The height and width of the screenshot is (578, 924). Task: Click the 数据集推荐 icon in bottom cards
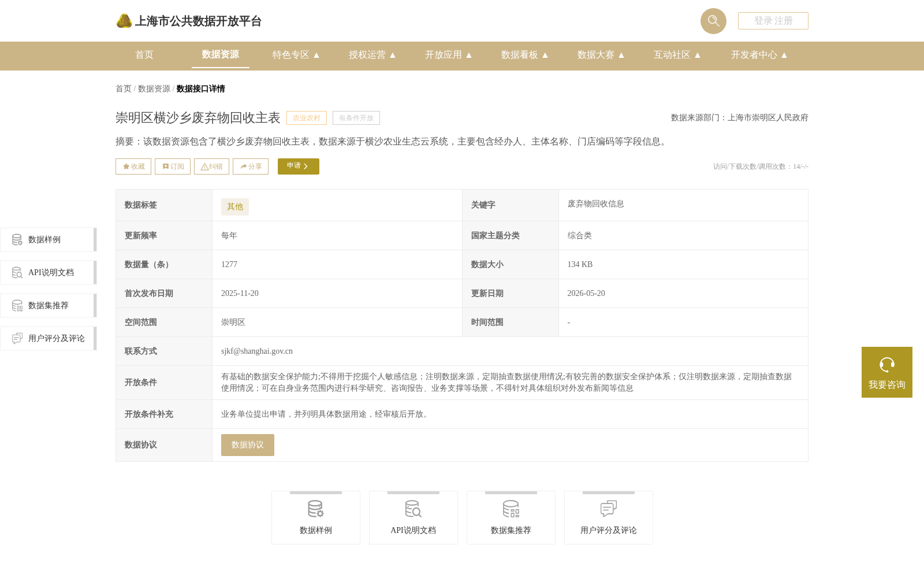(x=511, y=509)
